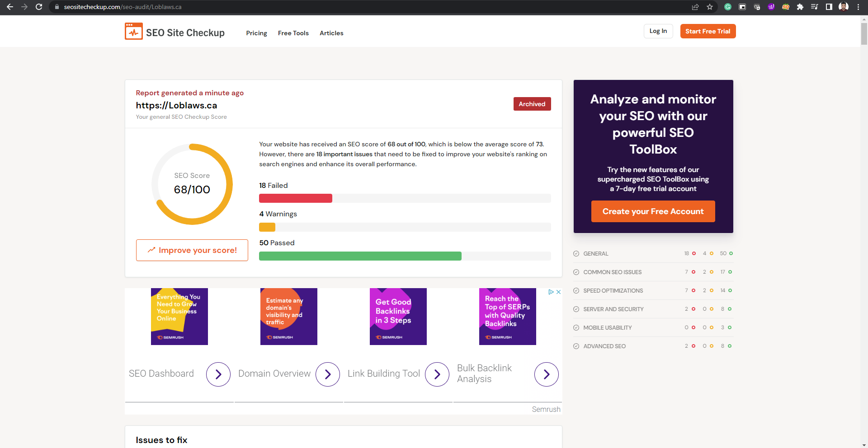Open the browser profile avatar

coord(844,7)
